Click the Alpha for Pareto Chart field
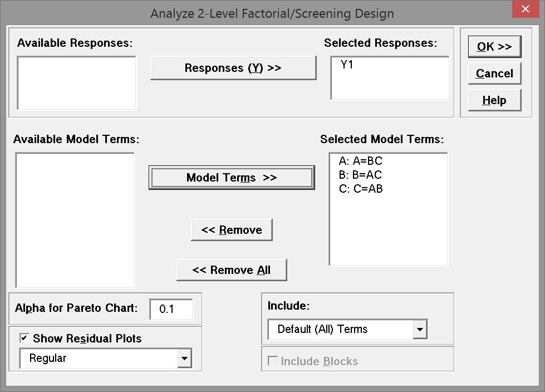This screenshot has height=392, width=545. coord(171,309)
